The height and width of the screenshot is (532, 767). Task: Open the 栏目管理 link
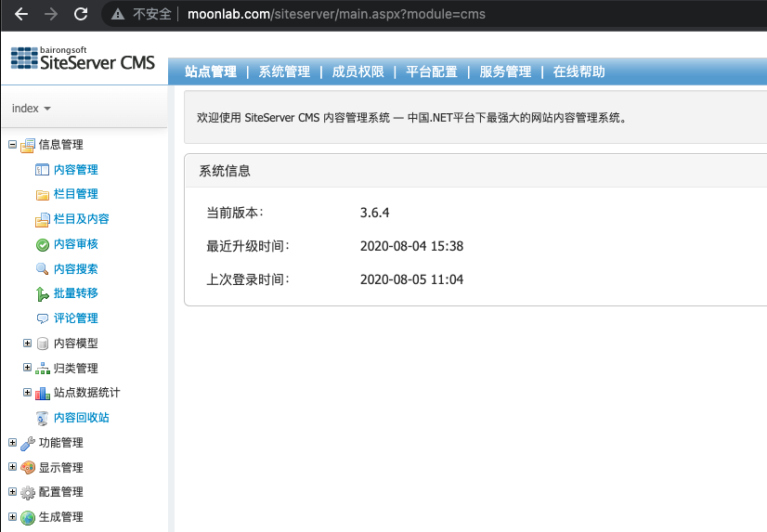pos(76,194)
